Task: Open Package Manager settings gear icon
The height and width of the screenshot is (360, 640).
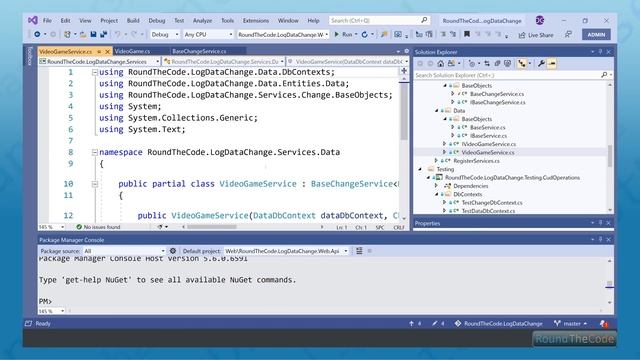Action: [173, 251]
